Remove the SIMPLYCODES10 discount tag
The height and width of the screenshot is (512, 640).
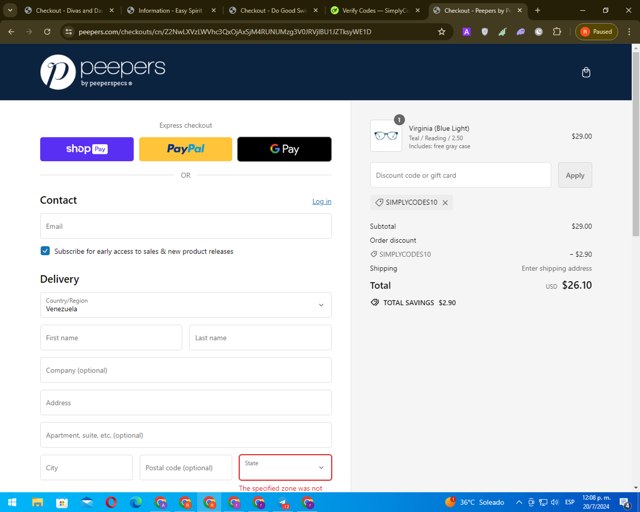445,203
